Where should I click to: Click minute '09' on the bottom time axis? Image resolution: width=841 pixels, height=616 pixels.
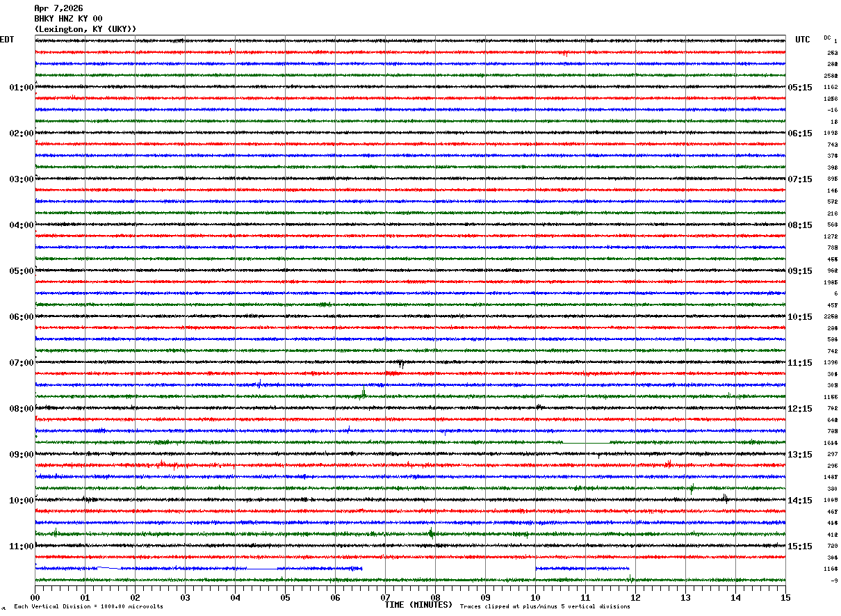point(485,597)
